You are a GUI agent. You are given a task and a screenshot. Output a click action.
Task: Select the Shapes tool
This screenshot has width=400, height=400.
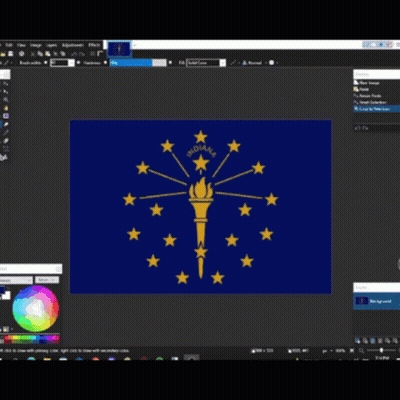[3, 157]
